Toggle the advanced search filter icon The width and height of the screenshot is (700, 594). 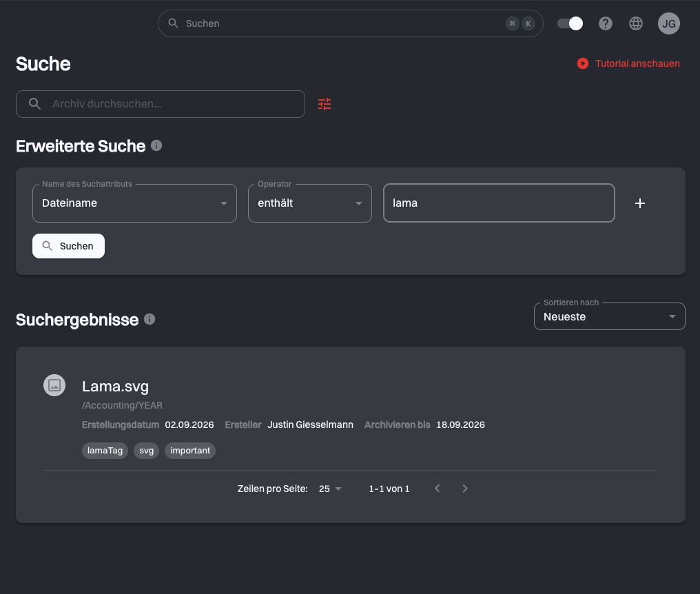click(x=325, y=104)
